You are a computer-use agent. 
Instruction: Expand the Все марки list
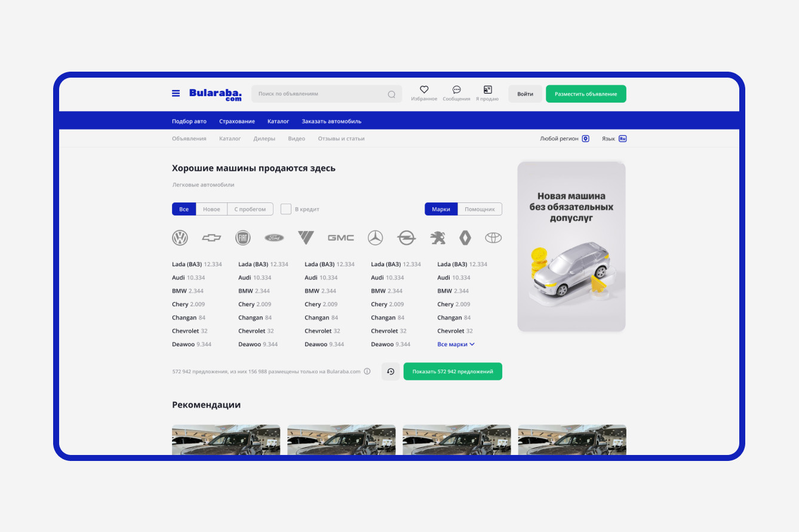click(x=456, y=345)
